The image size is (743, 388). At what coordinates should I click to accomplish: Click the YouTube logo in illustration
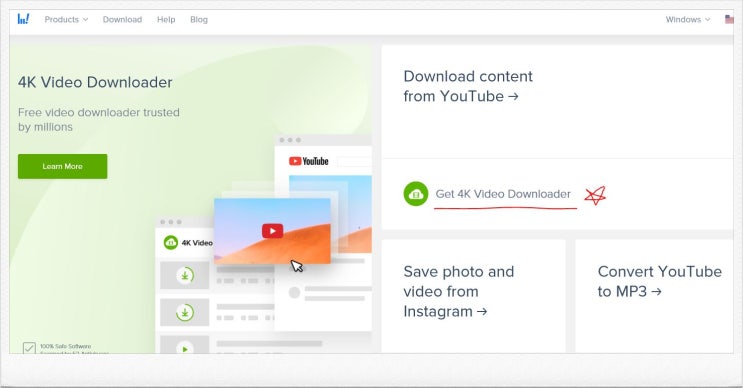308,161
